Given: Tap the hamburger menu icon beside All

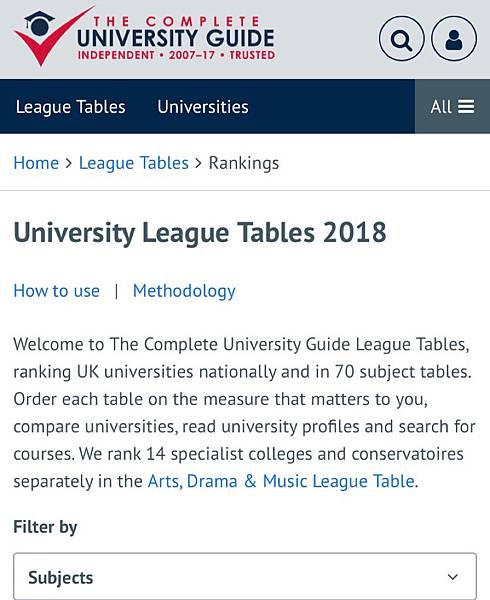Looking at the screenshot, I should [466, 106].
